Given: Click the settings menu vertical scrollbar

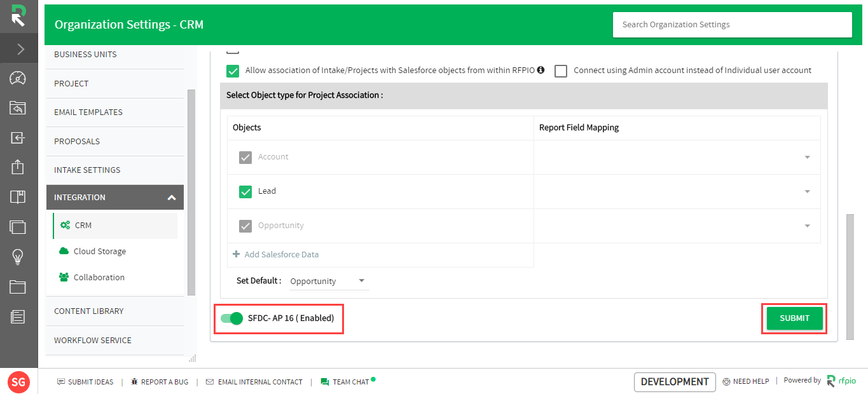Looking at the screenshot, I should click(x=191, y=193).
